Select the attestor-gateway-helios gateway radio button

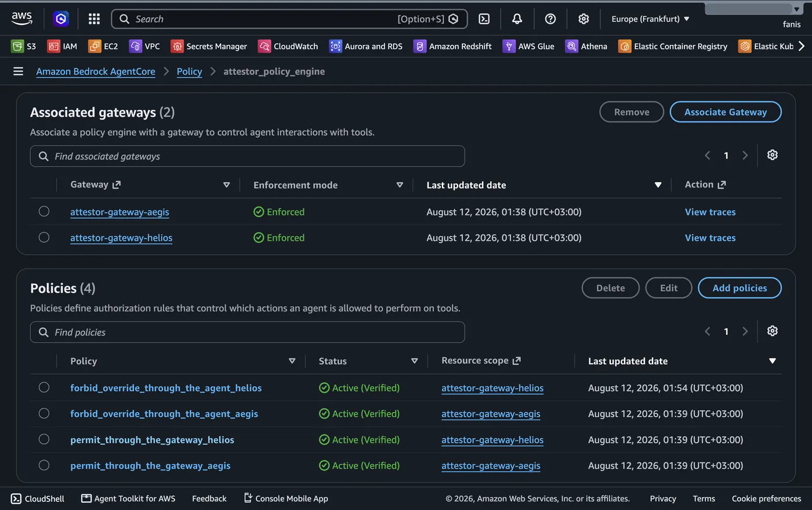pyautogui.click(x=44, y=237)
